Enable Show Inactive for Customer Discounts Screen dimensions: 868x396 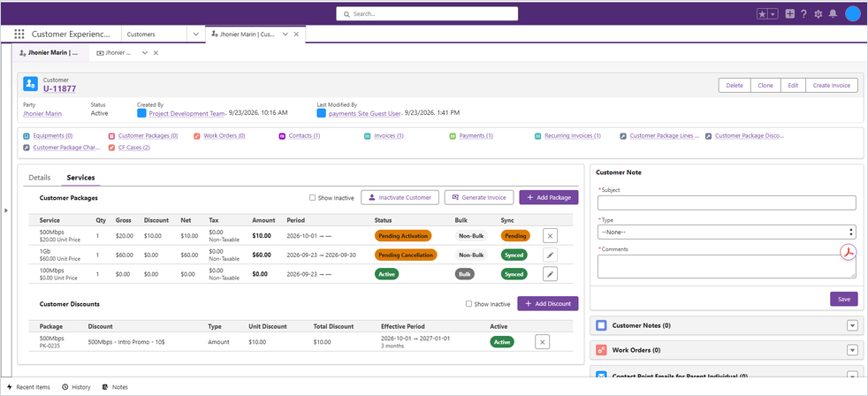point(468,304)
